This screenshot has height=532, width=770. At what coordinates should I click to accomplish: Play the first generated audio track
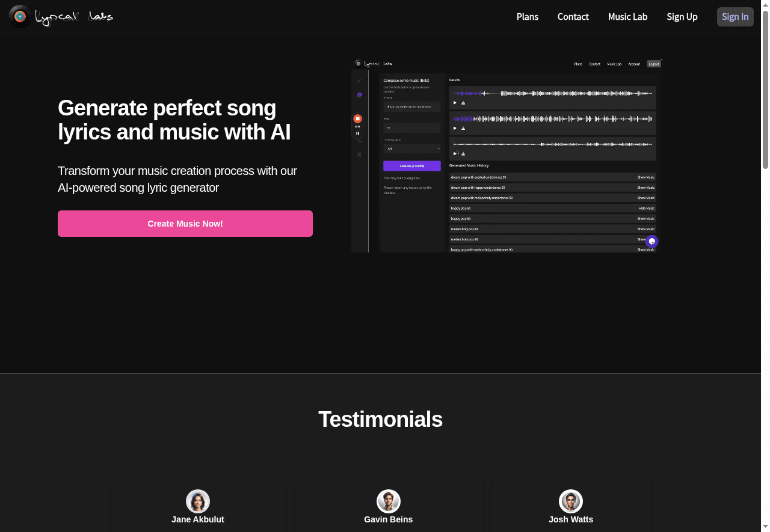tap(455, 103)
